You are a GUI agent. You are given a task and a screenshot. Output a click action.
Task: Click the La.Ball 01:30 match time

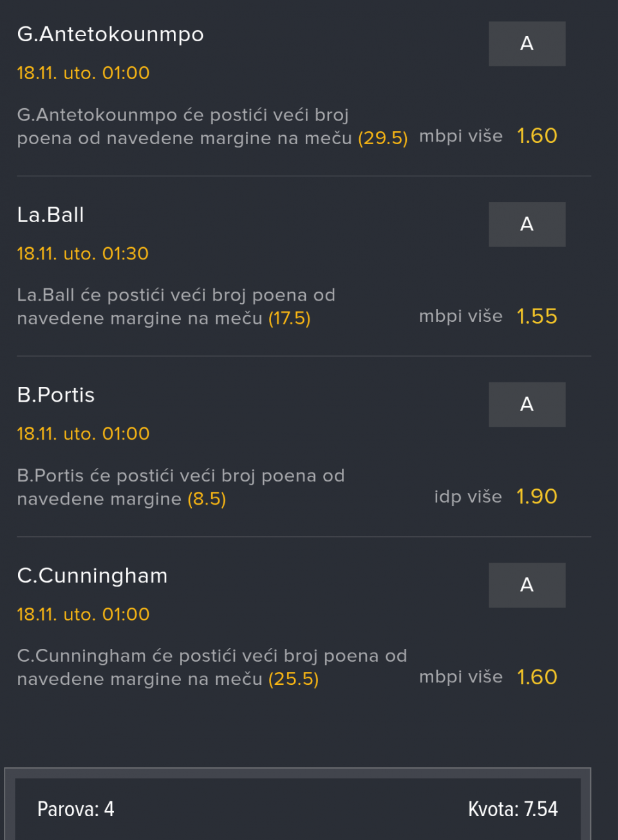[83, 254]
